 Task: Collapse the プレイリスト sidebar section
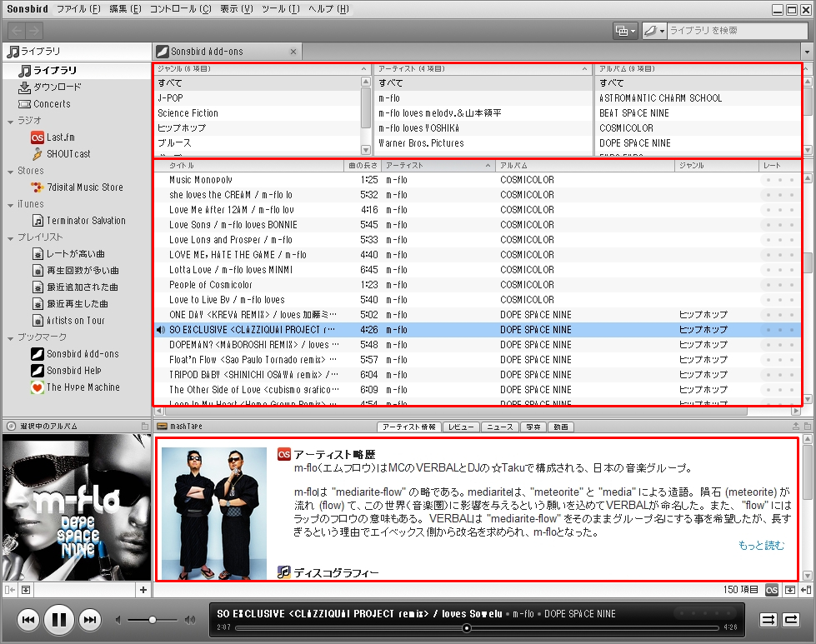(x=10, y=238)
